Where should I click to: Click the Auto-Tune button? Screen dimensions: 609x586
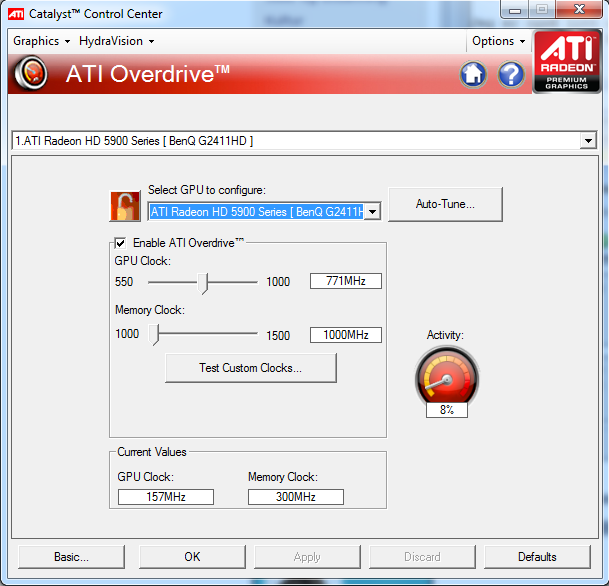445,204
